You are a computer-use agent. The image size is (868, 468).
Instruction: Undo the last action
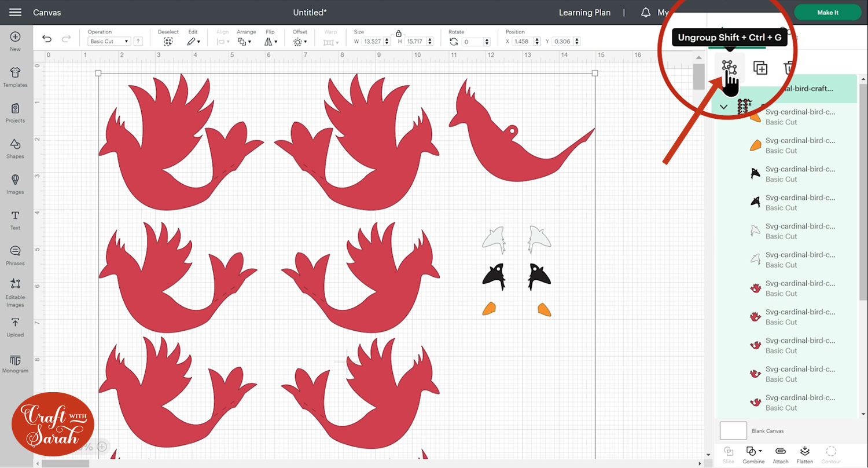pyautogui.click(x=47, y=39)
